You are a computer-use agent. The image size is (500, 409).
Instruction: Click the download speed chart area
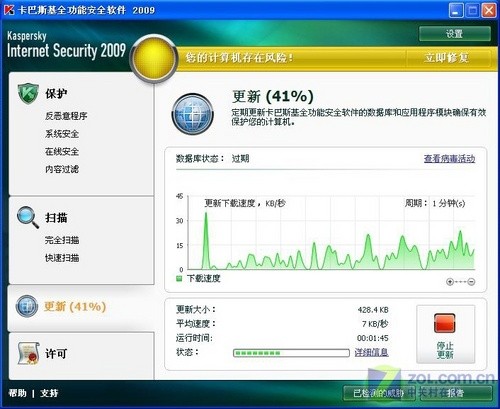pos(331,233)
